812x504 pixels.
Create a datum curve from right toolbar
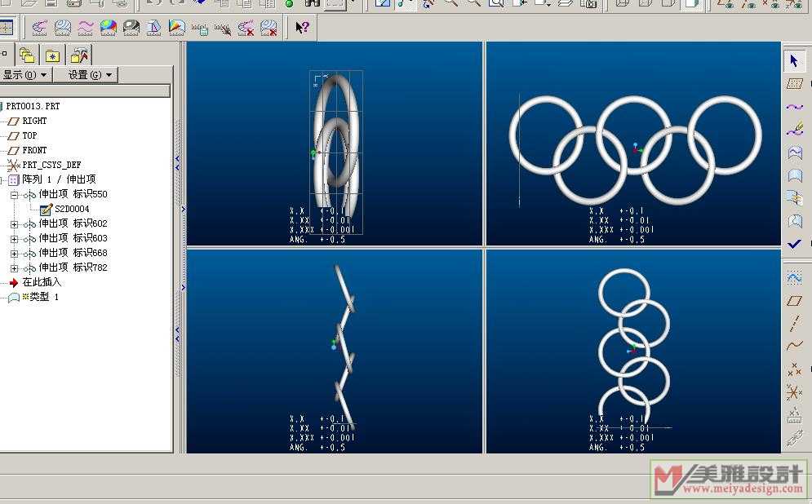click(794, 345)
